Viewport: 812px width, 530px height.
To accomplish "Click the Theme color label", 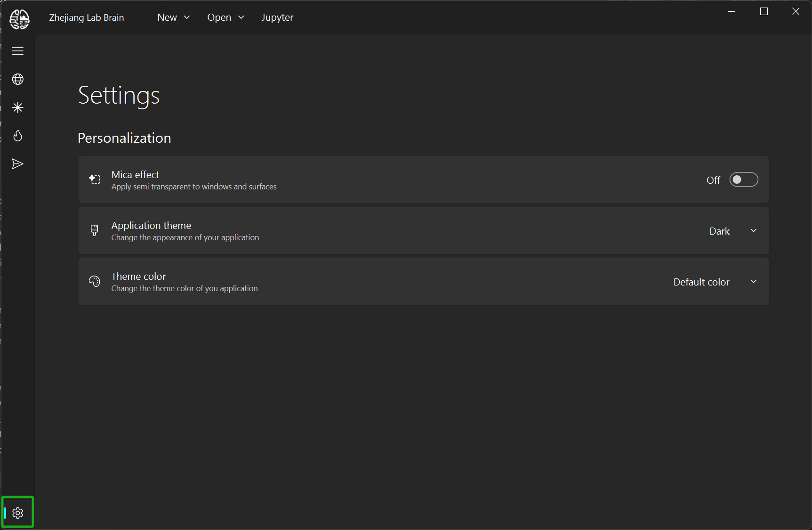I will click(138, 276).
